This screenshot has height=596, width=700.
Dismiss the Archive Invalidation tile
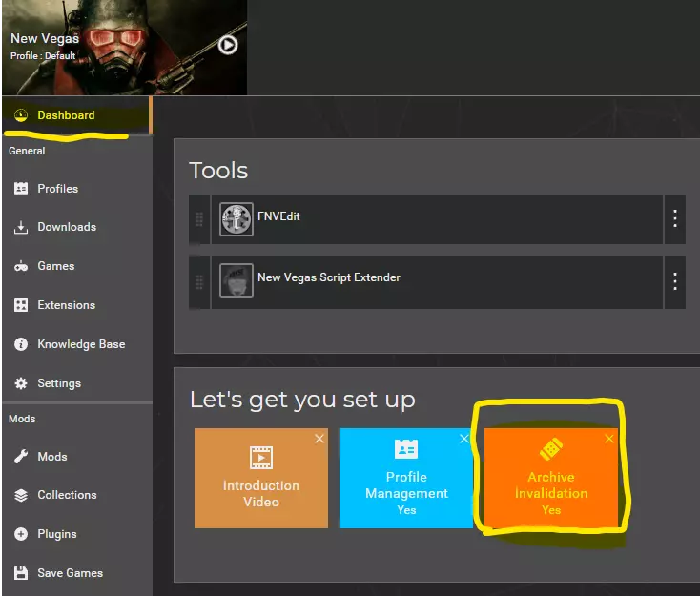coord(609,439)
